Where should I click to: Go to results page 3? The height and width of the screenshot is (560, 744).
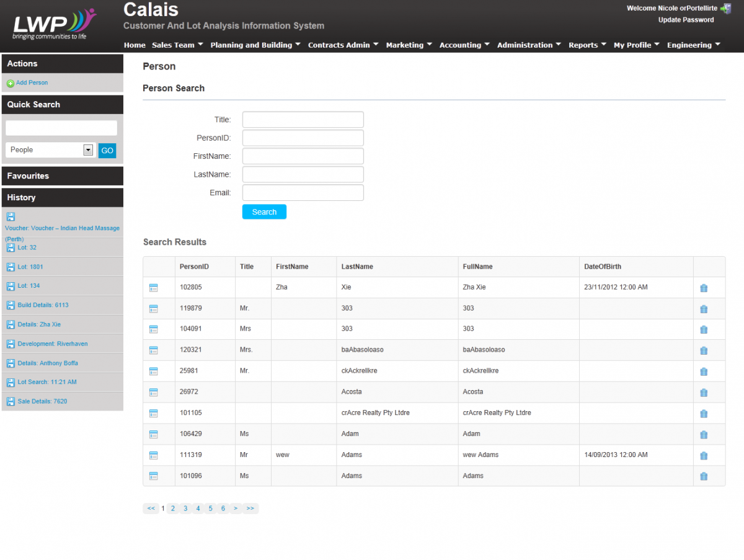tap(185, 509)
